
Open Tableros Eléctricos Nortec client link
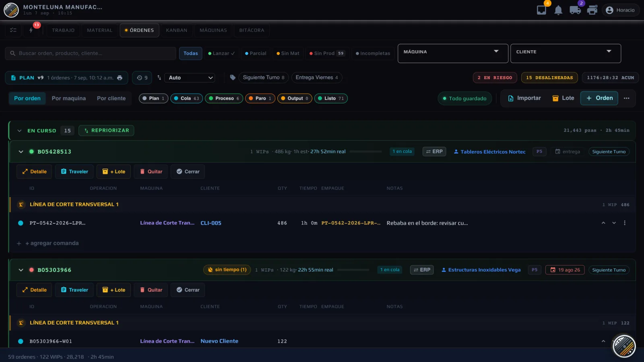tap(489, 152)
